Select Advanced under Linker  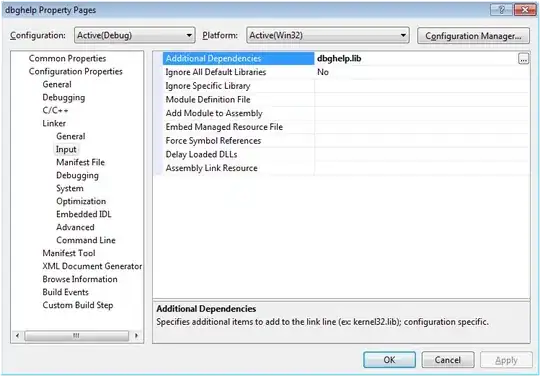click(75, 227)
